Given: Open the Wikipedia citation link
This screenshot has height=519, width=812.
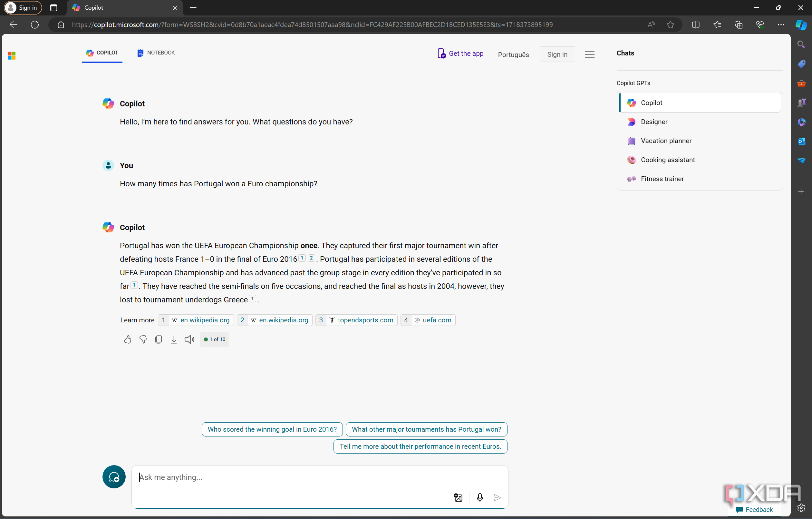Looking at the screenshot, I should [x=196, y=320].
